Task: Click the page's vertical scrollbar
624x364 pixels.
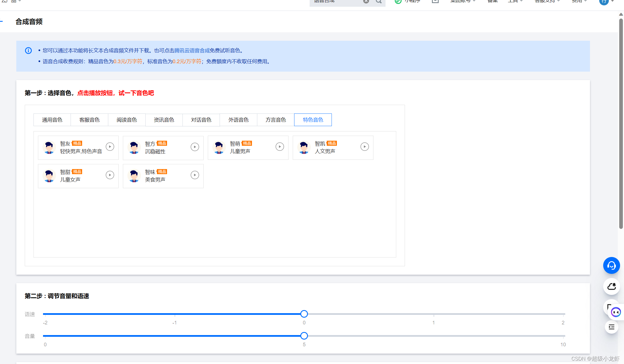Action: tap(621, 124)
